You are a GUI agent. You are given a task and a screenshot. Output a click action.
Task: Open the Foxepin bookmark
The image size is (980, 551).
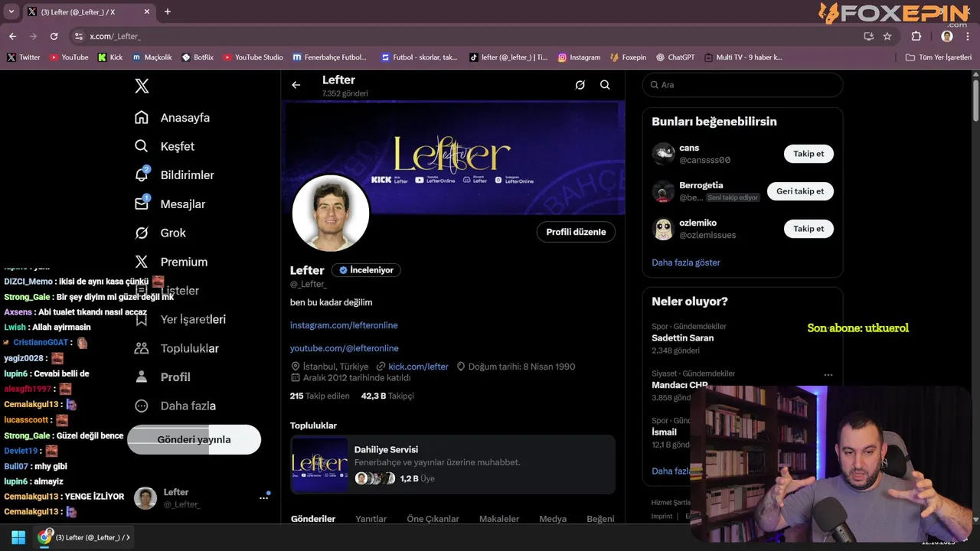click(628, 57)
